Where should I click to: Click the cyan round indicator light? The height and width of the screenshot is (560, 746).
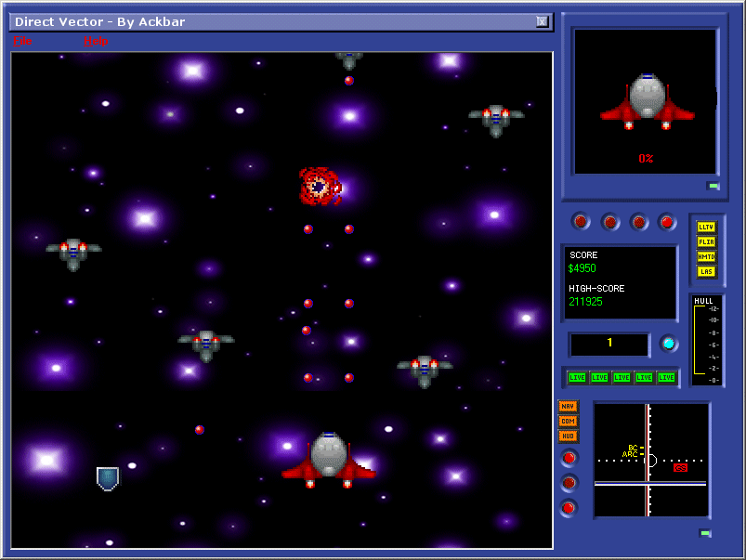[x=669, y=344]
